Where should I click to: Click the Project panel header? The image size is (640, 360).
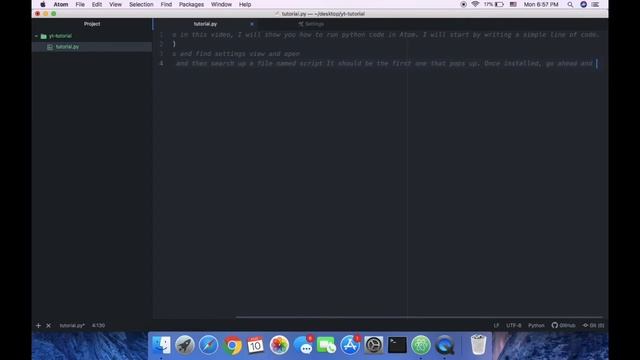92,24
